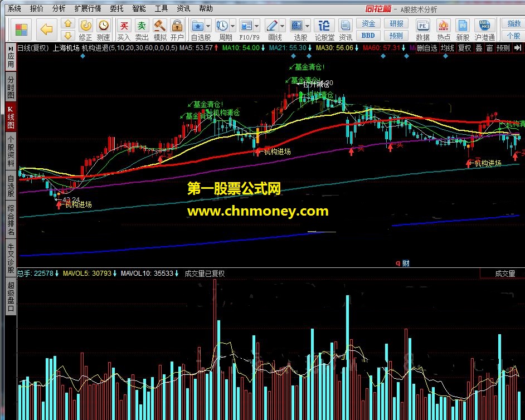The height and width of the screenshot is (420, 525).
Task: Switch to the 个股资料 sidebar tab
Action: pyautogui.click(x=11, y=151)
